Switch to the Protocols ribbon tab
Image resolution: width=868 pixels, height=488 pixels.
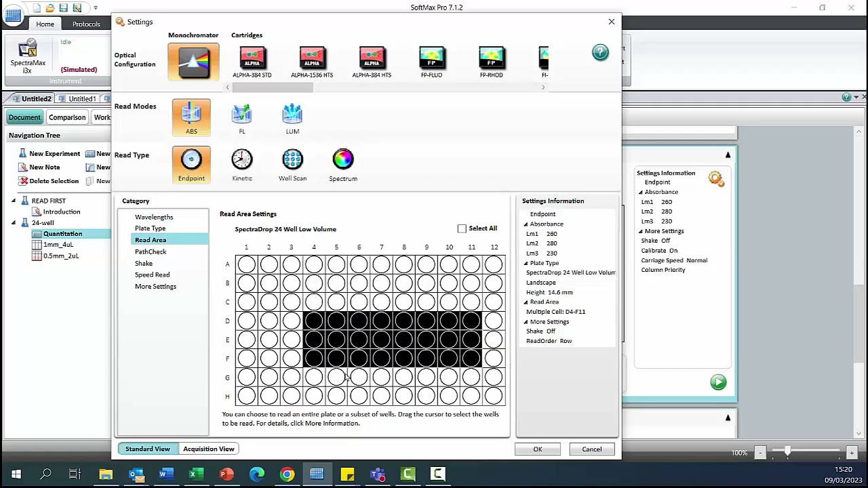(x=86, y=24)
